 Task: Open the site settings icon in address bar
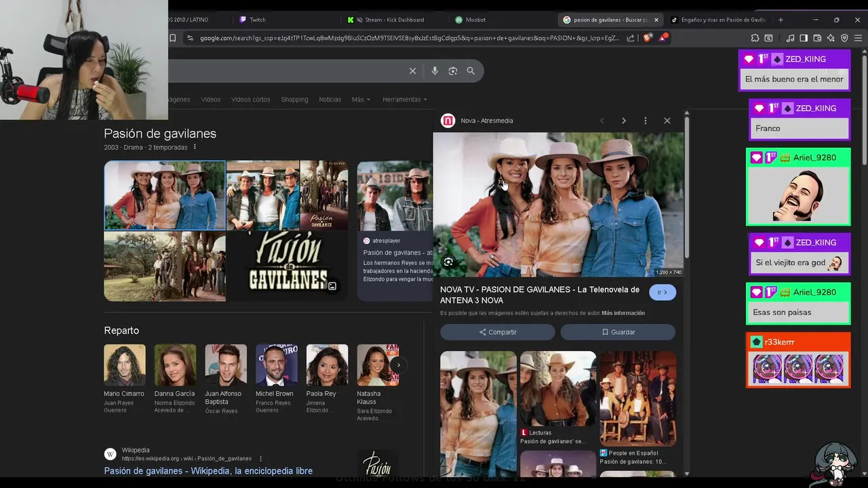[x=190, y=38]
